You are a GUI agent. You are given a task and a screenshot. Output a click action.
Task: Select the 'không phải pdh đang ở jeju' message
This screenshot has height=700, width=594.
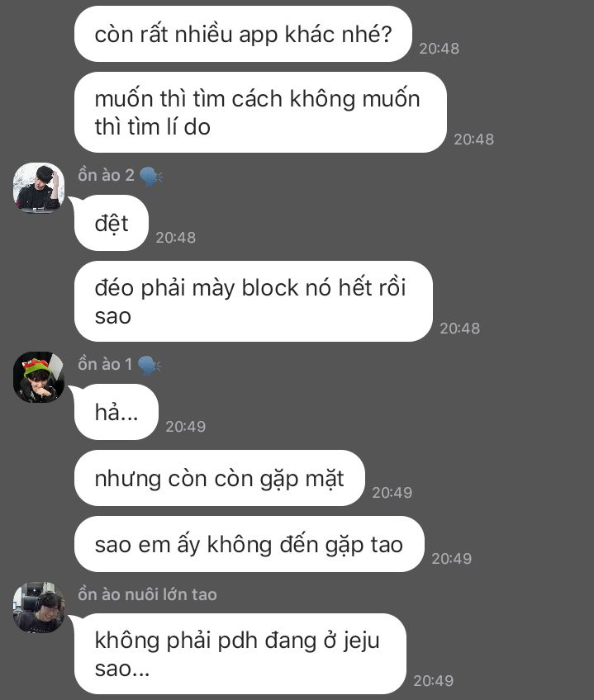[x=240, y=654]
